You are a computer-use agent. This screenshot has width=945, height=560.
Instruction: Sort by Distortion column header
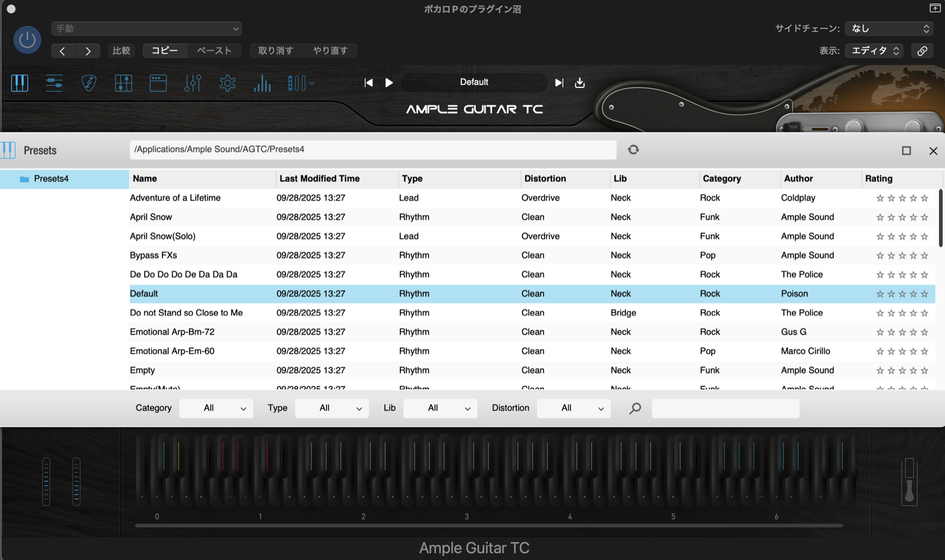click(565, 178)
